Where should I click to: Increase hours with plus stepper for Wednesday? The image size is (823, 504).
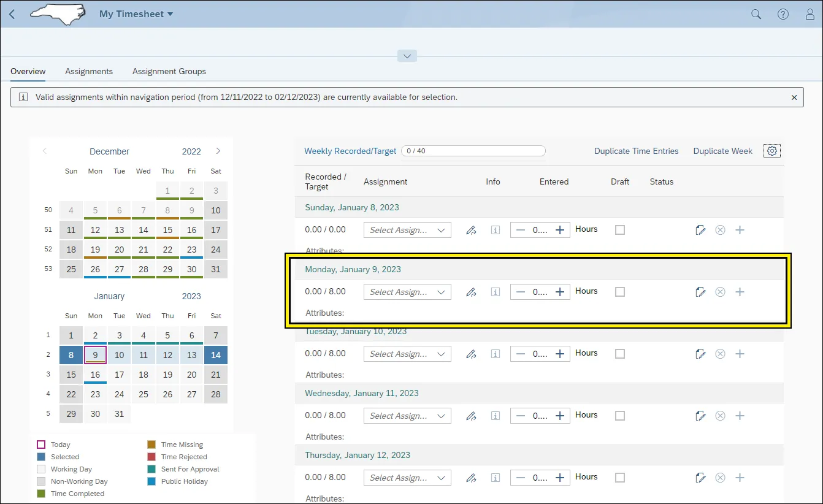click(559, 416)
